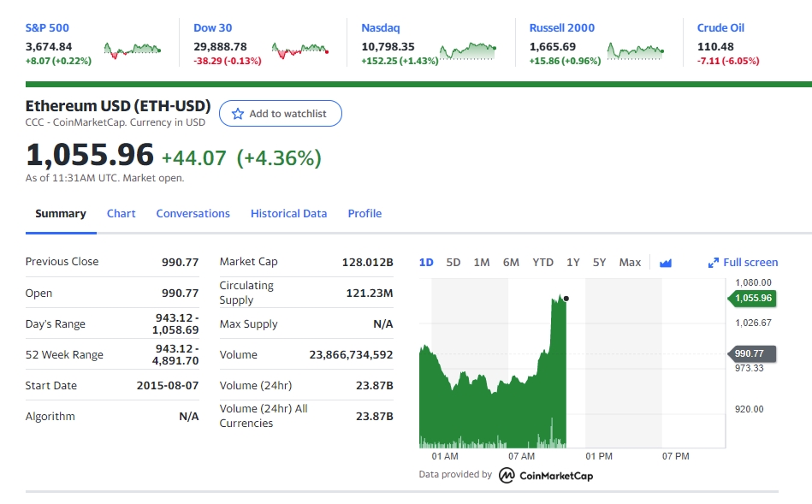This screenshot has width=812, height=504.
Task: Switch to the Chart tab
Action: (121, 214)
